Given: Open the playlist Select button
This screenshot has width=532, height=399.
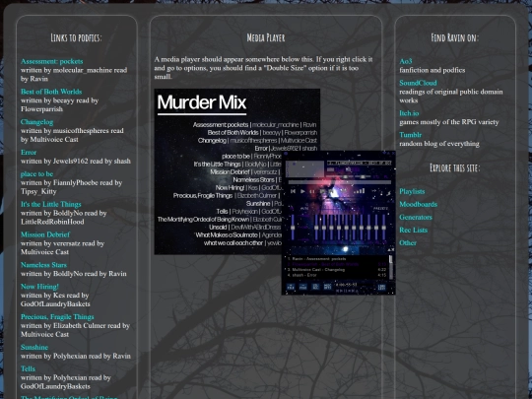Looking at the screenshot, I should tap(315, 287).
